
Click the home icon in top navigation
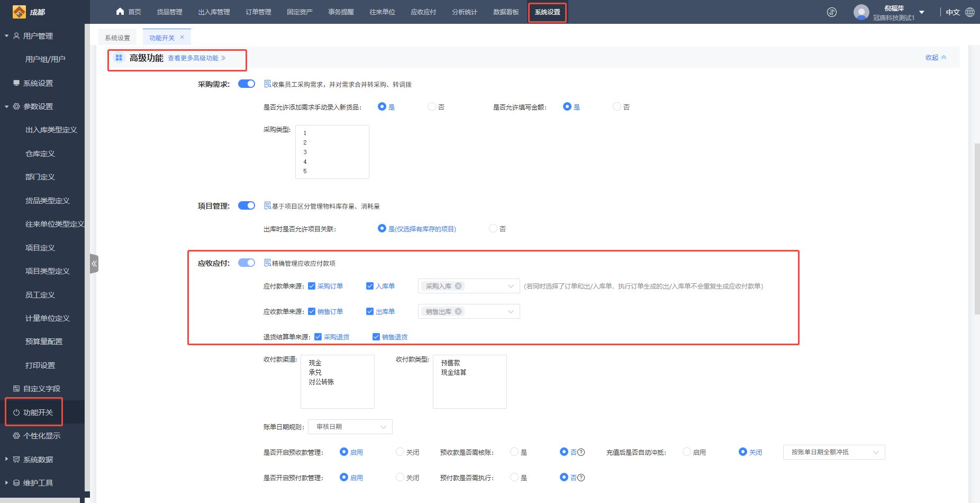point(120,12)
